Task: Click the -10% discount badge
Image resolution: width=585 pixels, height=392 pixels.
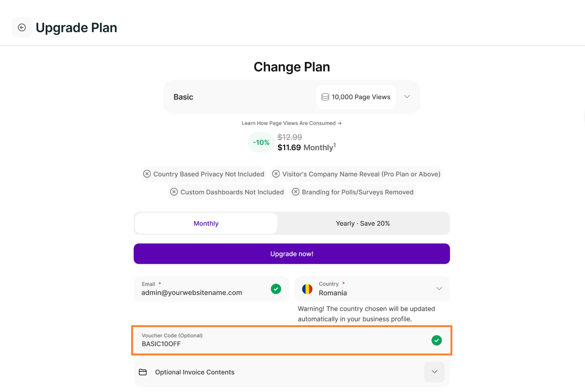Action: (x=261, y=142)
